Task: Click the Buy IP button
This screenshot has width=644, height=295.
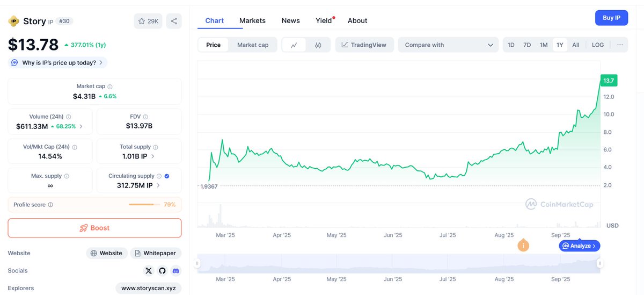Action: pyautogui.click(x=611, y=18)
